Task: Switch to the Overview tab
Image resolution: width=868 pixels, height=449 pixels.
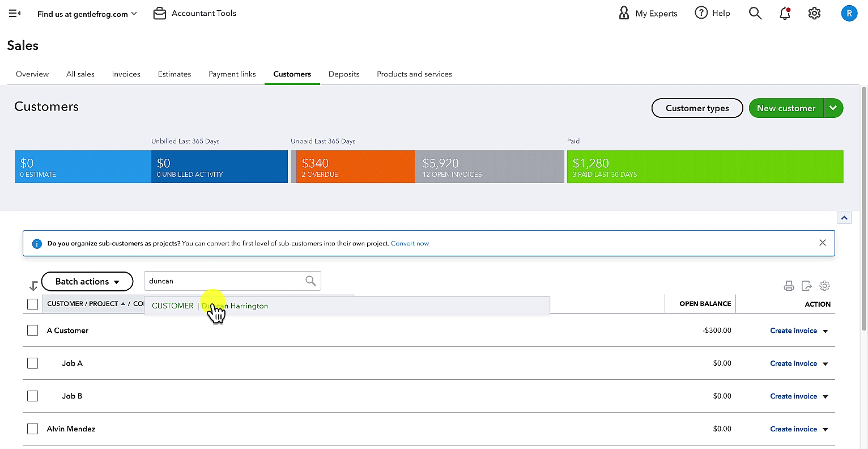Action: point(32,74)
